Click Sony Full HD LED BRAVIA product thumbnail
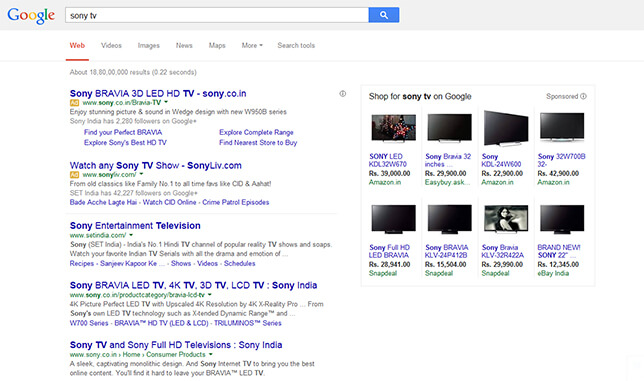The image size is (644, 381). click(393, 219)
